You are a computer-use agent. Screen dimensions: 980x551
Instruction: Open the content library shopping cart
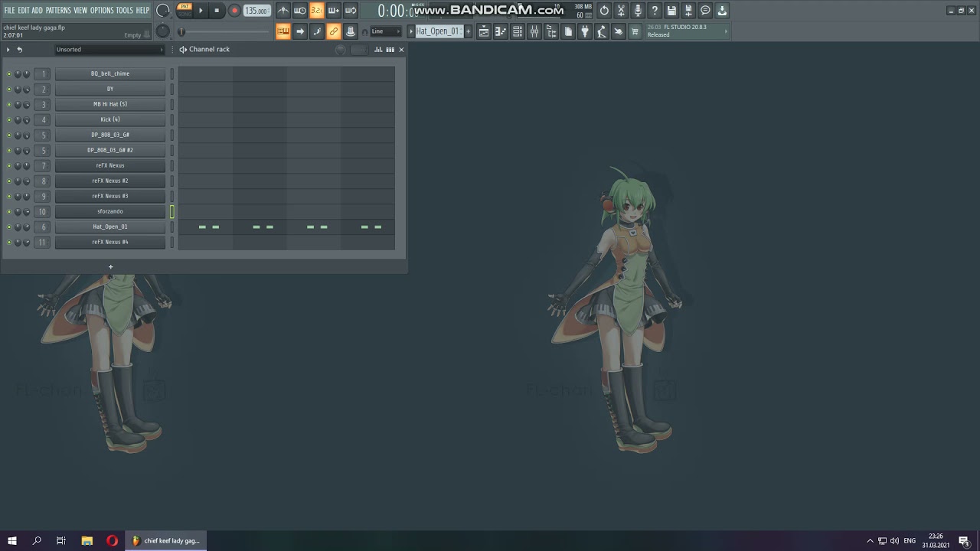pyautogui.click(x=635, y=31)
